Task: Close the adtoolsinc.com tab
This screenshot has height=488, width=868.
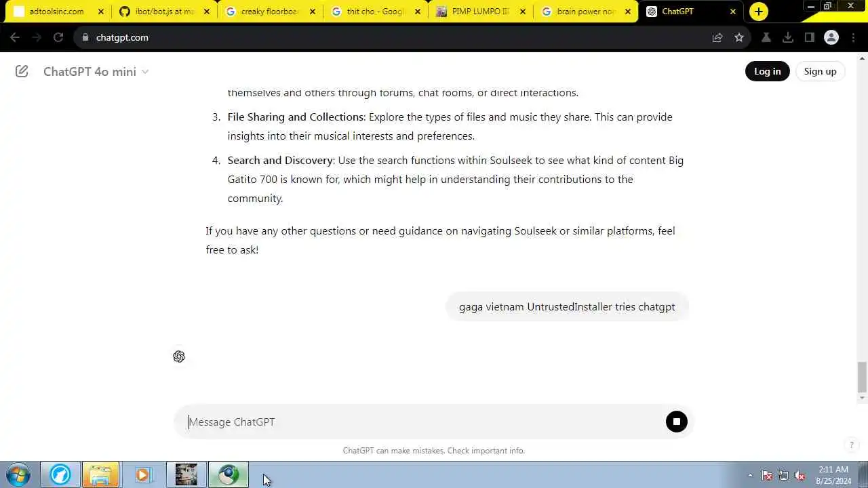Action: pyautogui.click(x=101, y=12)
